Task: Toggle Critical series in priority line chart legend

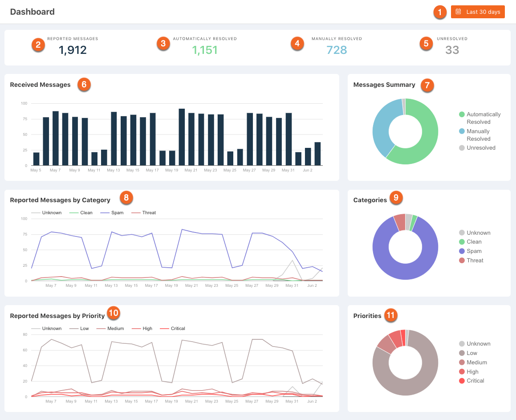Action: coord(172,329)
